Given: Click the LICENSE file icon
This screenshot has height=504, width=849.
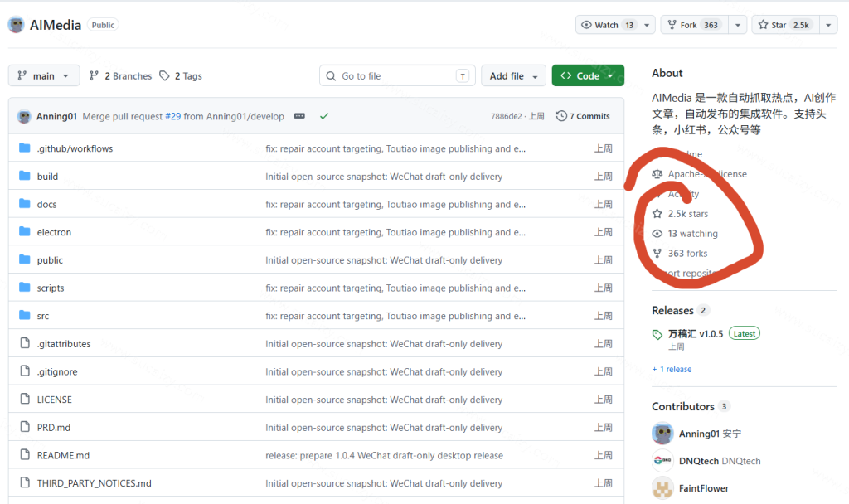Looking at the screenshot, I should click(24, 399).
